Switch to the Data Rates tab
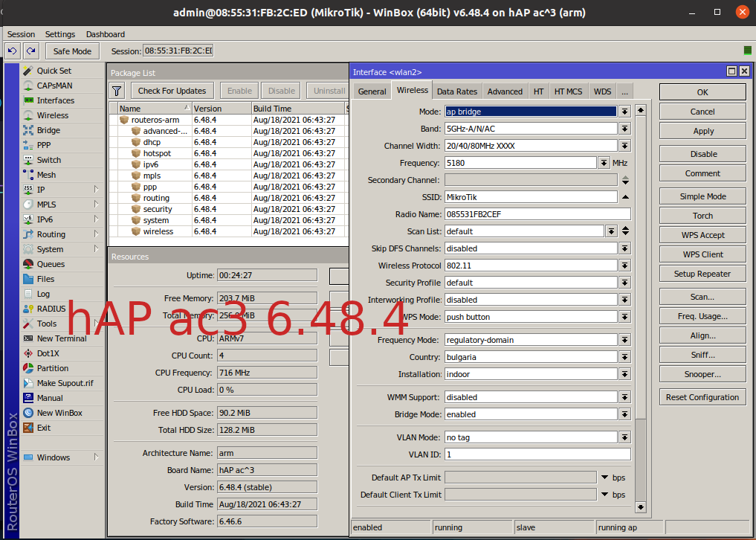The width and height of the screenshot is (756, 540). click(456, 91)
